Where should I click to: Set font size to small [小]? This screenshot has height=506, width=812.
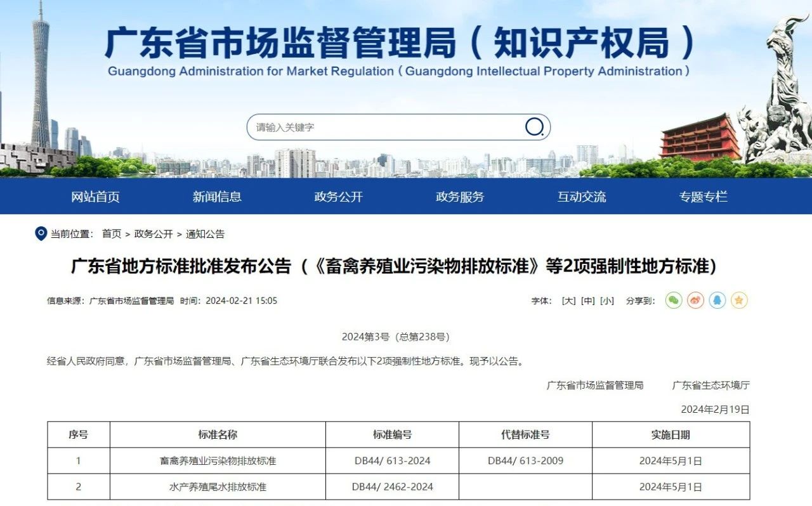(x=607, y=301)
